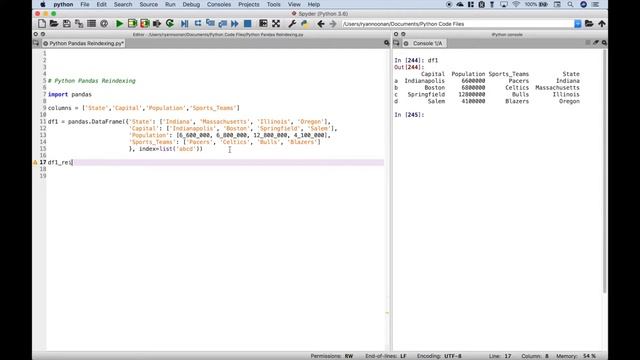
Task: Click console pencil edit icon
Action: point(596,42)
